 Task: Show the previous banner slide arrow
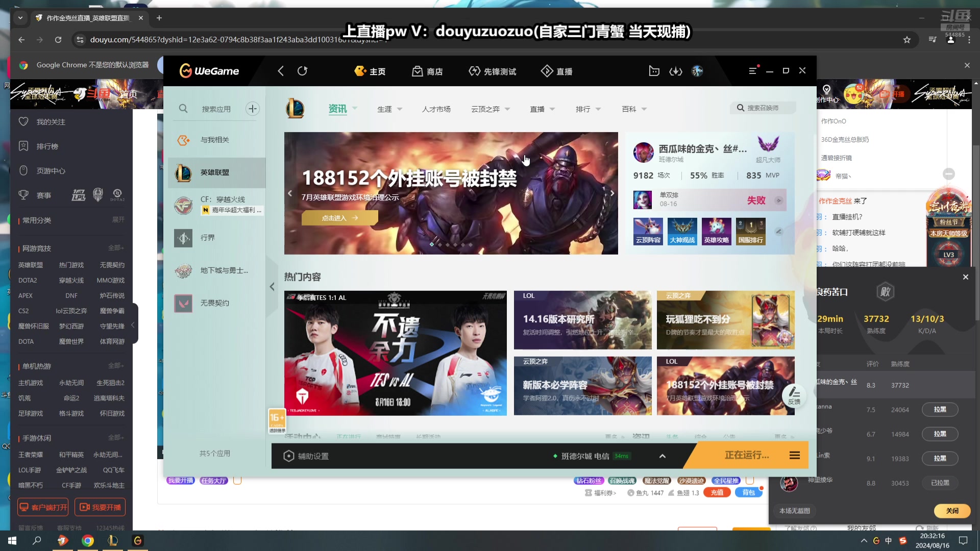290,193
